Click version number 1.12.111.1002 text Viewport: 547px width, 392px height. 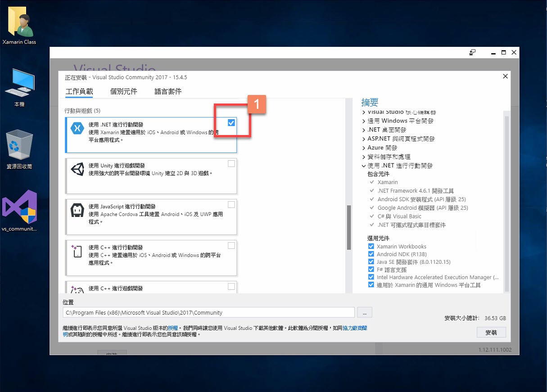[x=495, y=350]
